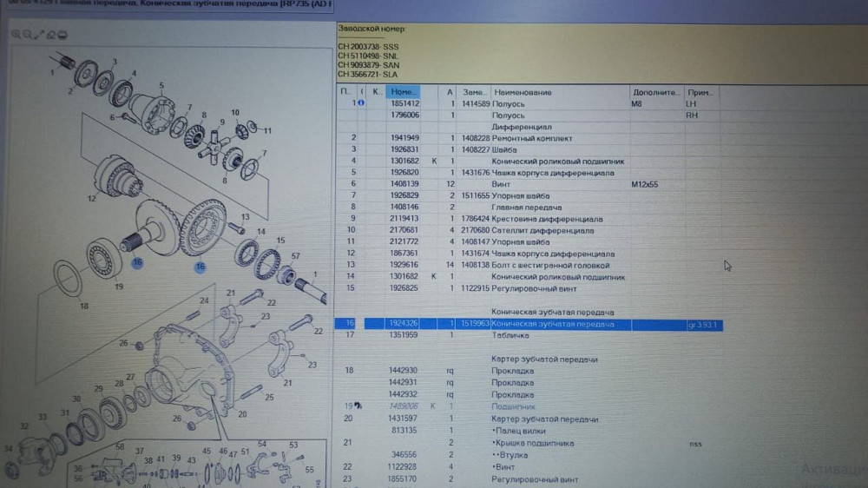
Task: Click the zoom in magnifier icon
Action: [16, 35]
